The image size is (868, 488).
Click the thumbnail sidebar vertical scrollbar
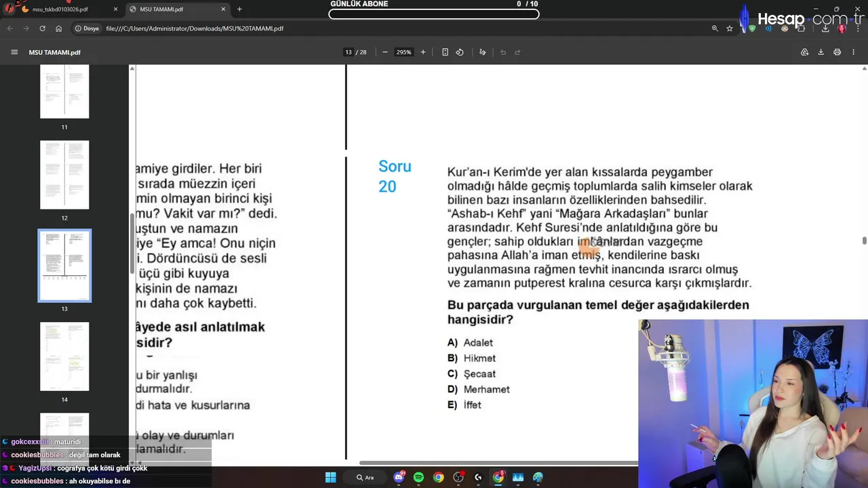(132, 244)
